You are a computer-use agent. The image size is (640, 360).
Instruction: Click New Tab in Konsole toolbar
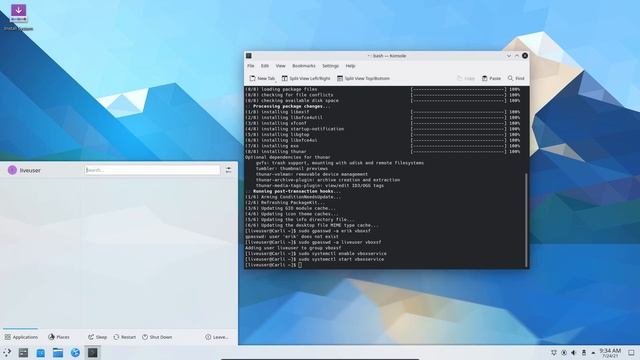click(x=262, y=78)
